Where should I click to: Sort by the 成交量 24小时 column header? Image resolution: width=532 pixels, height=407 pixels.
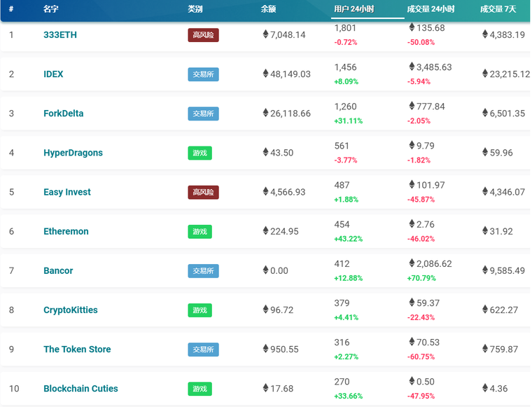point(430,9)
